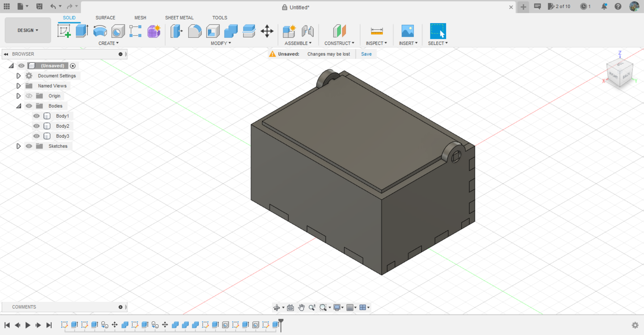Open the data panel grid icon

(x=7, y=6)
